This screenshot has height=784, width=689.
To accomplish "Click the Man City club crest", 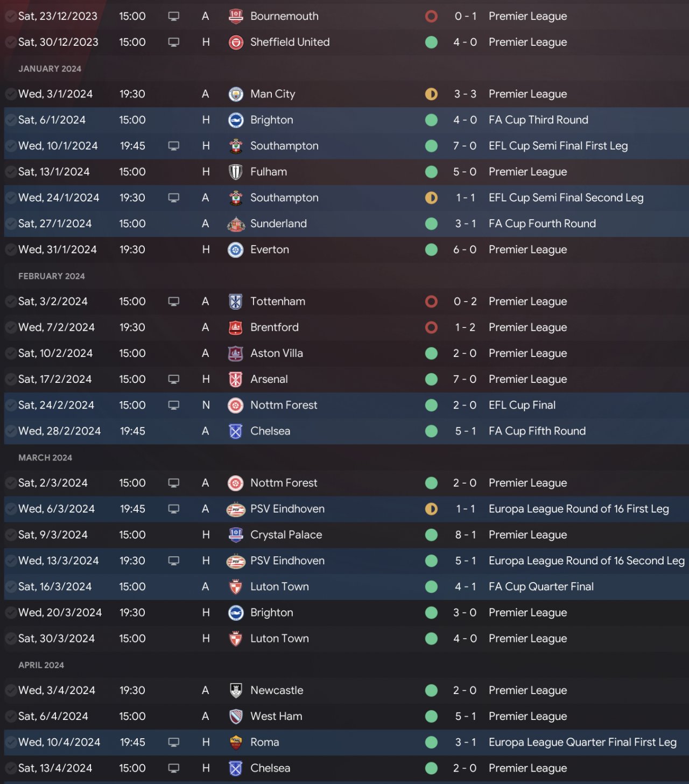I will [236, 94].
